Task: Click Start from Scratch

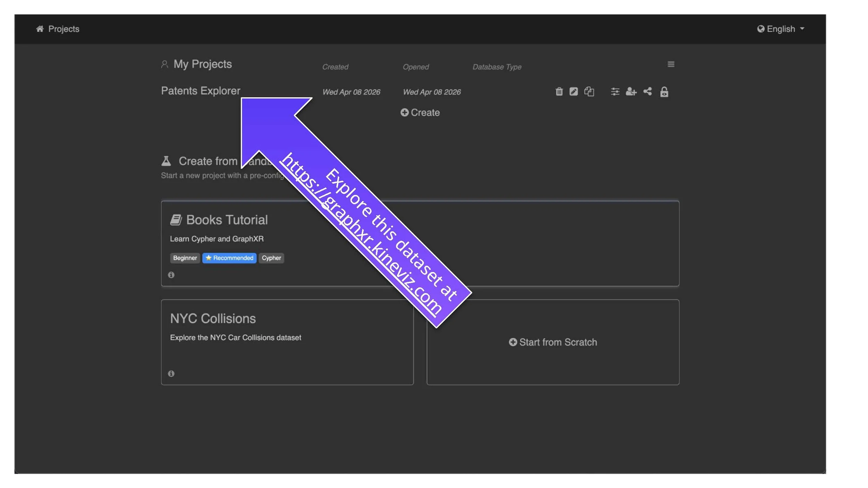Action: pyautogui.click(x=553, y=342)
